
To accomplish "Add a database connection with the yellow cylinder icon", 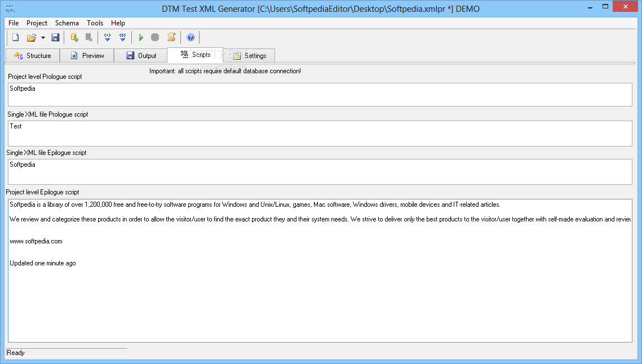I will coord(74,38).
